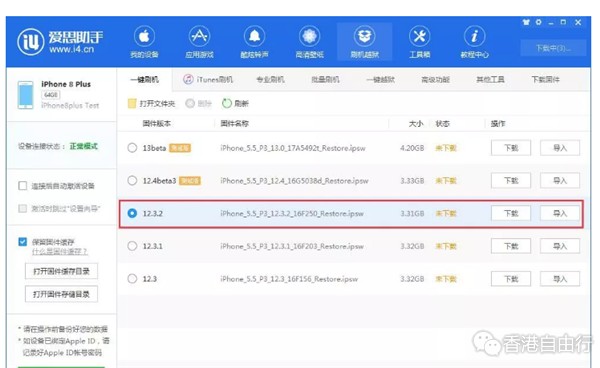Click 下载 button for 12.3.2 firmware
Viewport: 600px width, 368px height.
pos(511,213)
